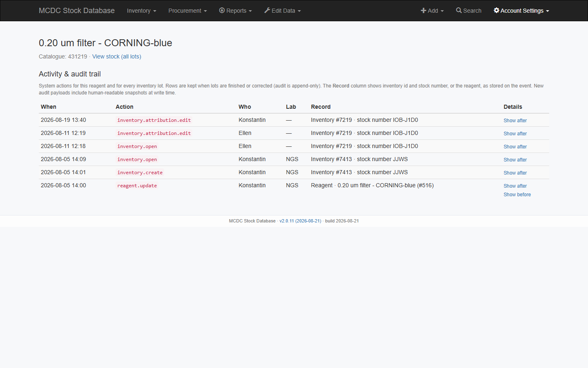
Task: Open Search from the navbar
Action: (x=469, y=11)
